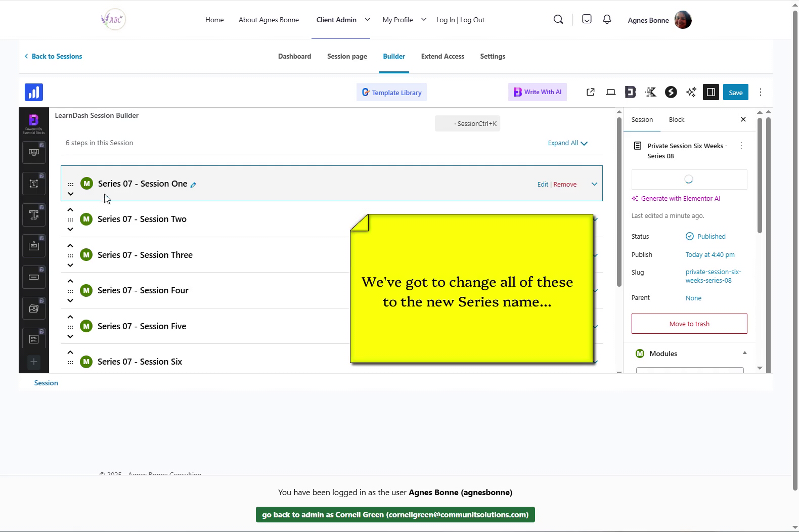799x532 pixels.
Task: Select the image block in left sidebar
Action: (34, 308)
